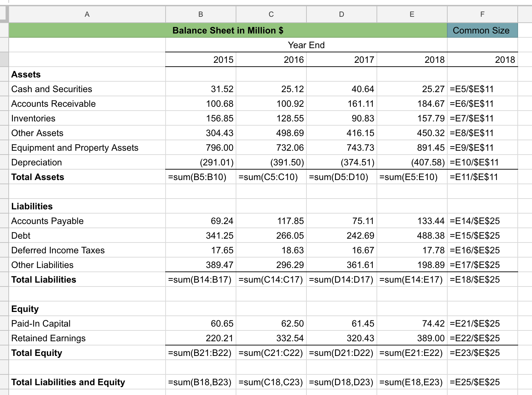The width and height of the screenshot is (532, 395).
Task: Select cell with value 62.50
Action: 271,323
